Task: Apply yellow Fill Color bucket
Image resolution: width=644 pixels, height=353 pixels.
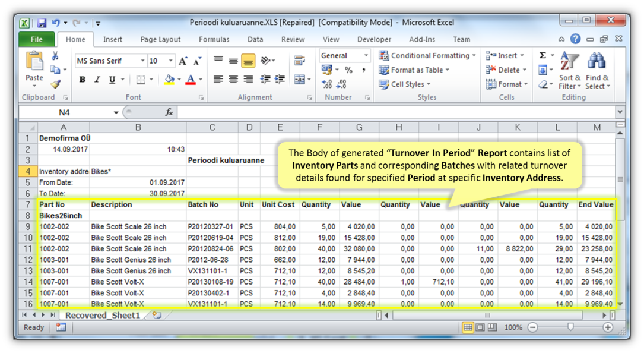Action: pyautogui.click(x=169, y=80)
